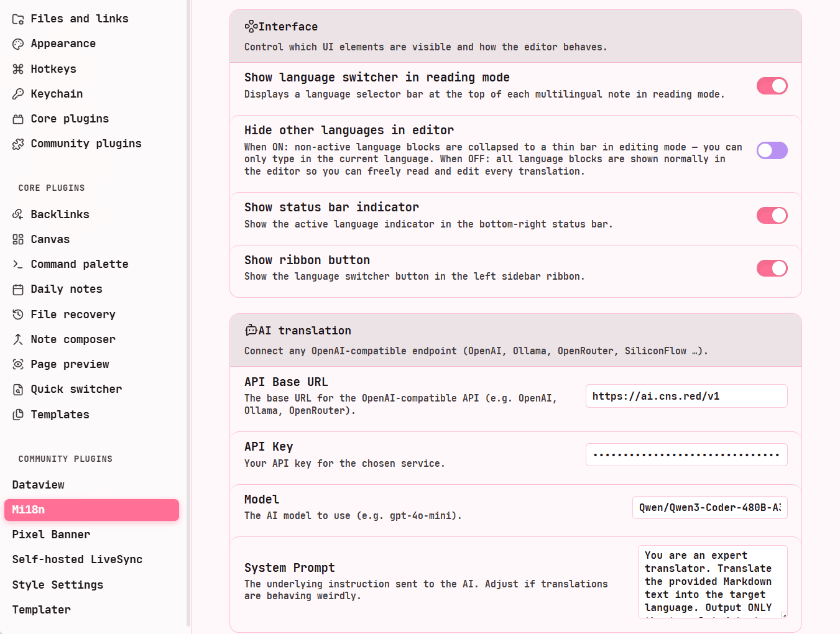Click the Templates copy icon

pos(18,415)
